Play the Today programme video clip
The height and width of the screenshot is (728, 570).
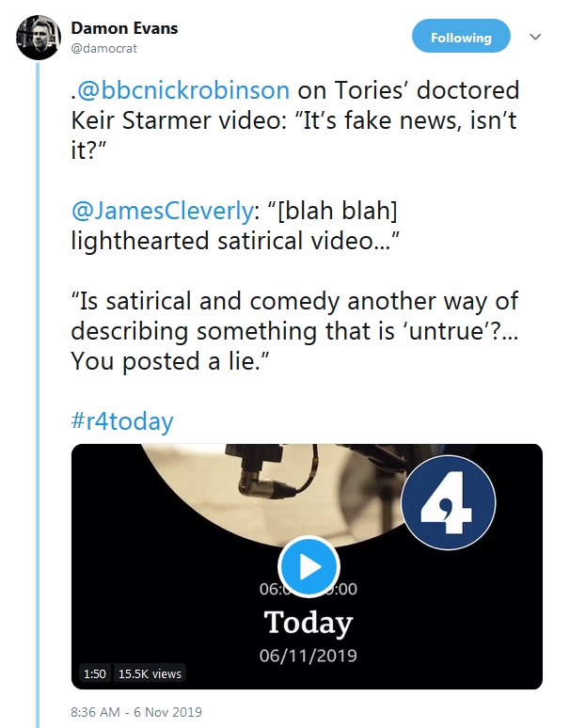[308, 567]
